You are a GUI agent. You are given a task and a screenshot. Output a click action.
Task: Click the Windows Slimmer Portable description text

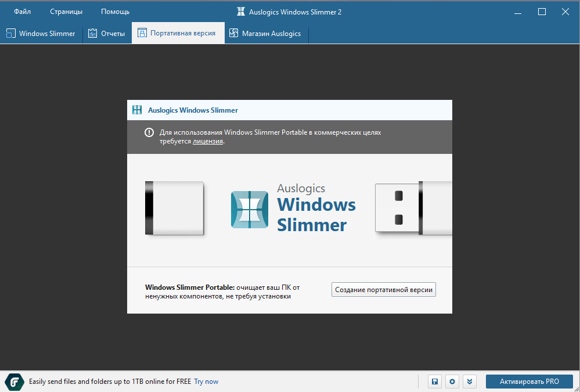coord(222,292)
